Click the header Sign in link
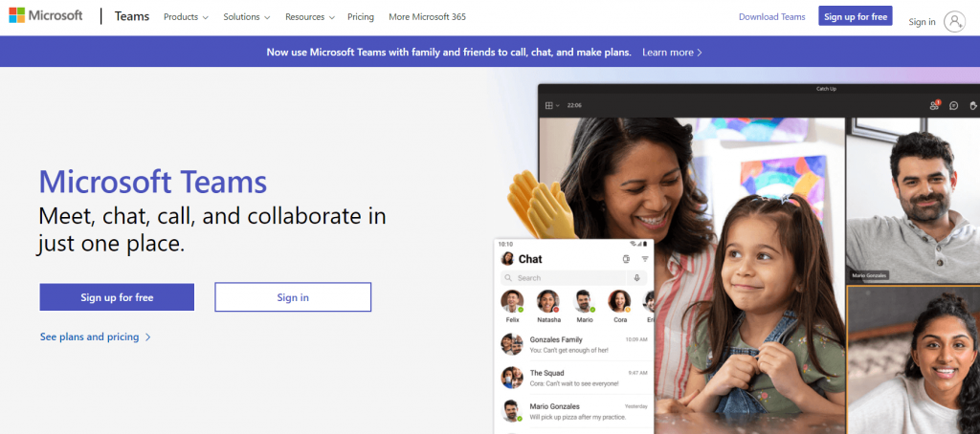This screenshot has width=980, height=434. pyautogui.click(x=922, y=22)
